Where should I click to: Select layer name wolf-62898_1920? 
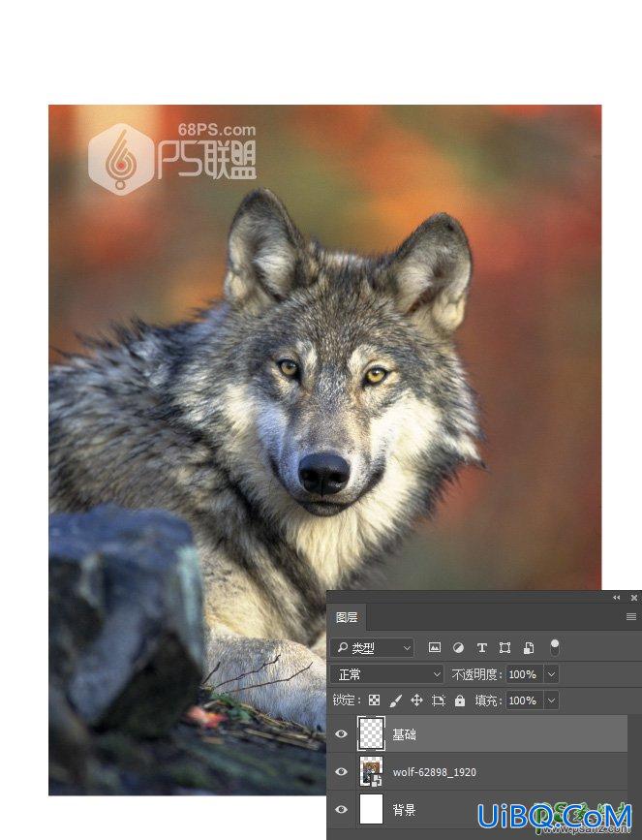(434, 772)
